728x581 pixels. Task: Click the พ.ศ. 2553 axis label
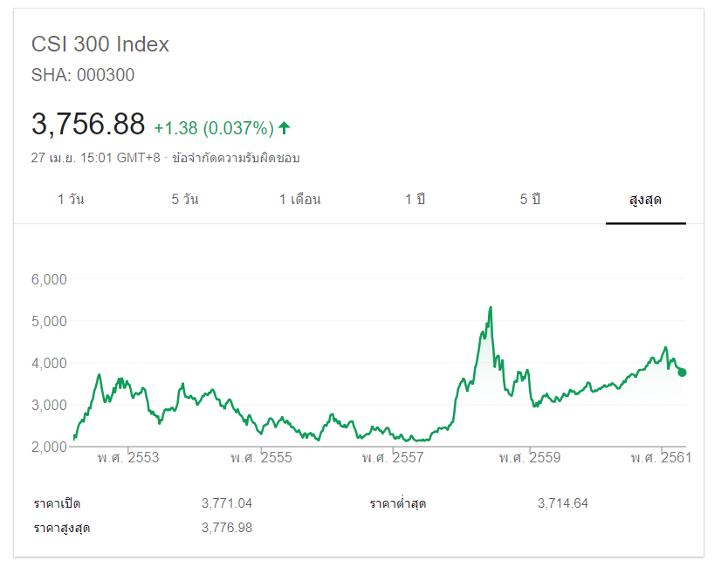tap(128, 458)
